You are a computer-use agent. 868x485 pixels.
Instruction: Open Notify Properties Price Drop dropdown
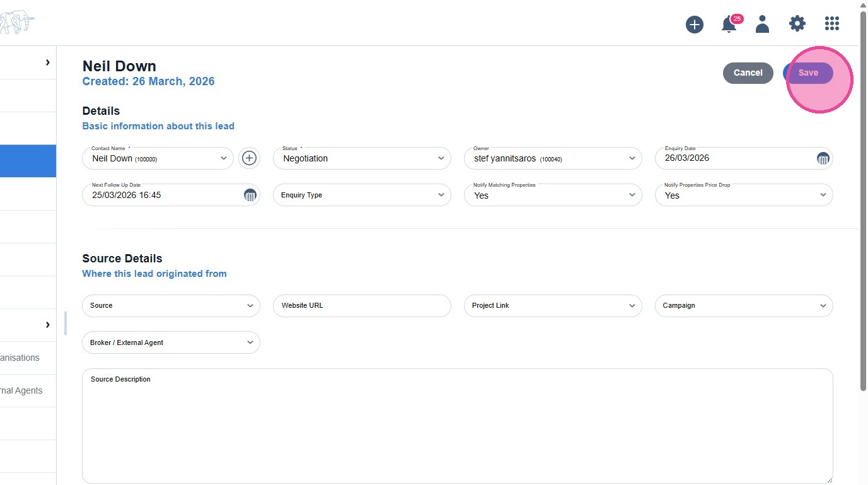click(x=744, y=195)
